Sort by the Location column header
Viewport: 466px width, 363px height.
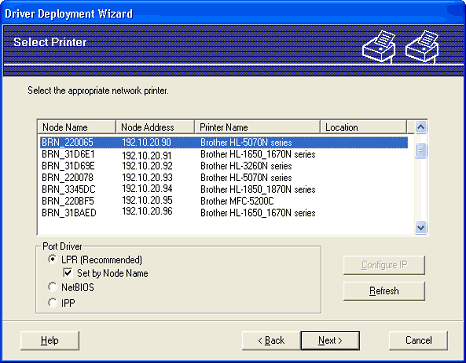(364, 127)
